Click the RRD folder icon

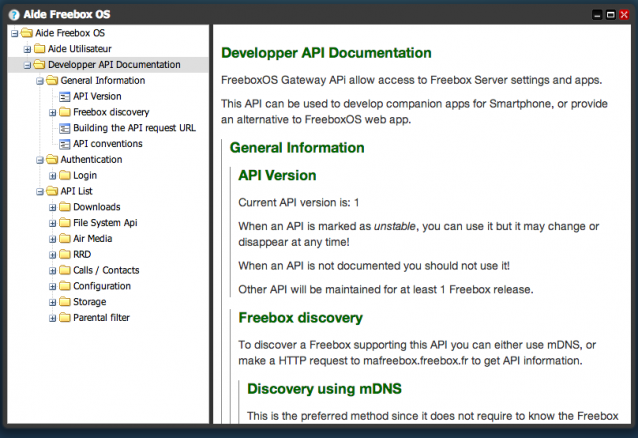tap(65, 254)
